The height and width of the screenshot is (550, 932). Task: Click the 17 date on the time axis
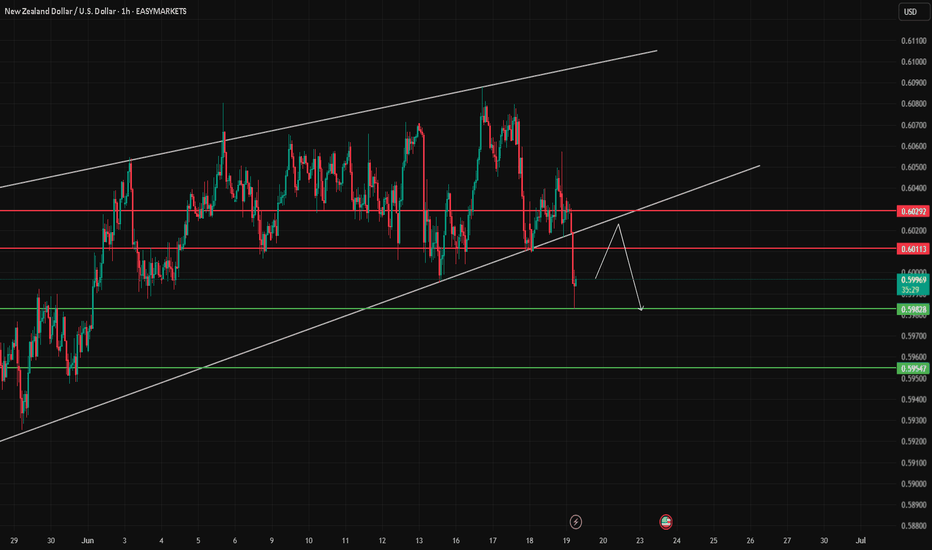[x=493, y=540]
